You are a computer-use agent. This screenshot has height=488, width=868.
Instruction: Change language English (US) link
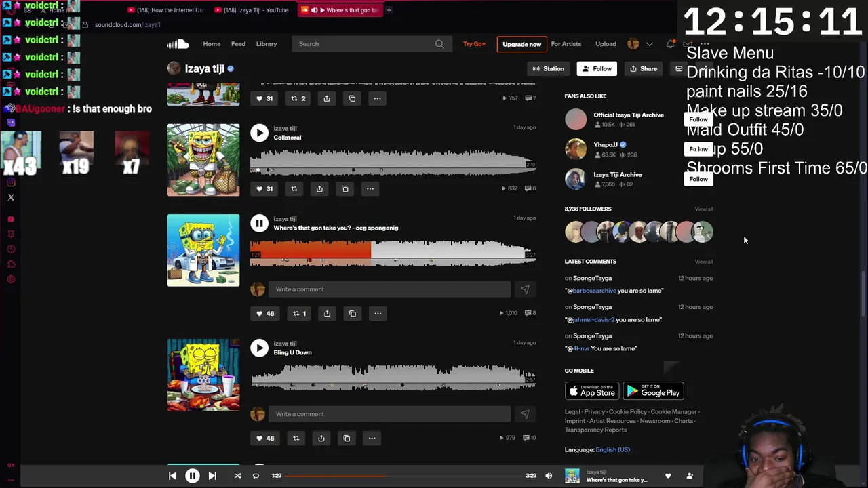point(612,449)
